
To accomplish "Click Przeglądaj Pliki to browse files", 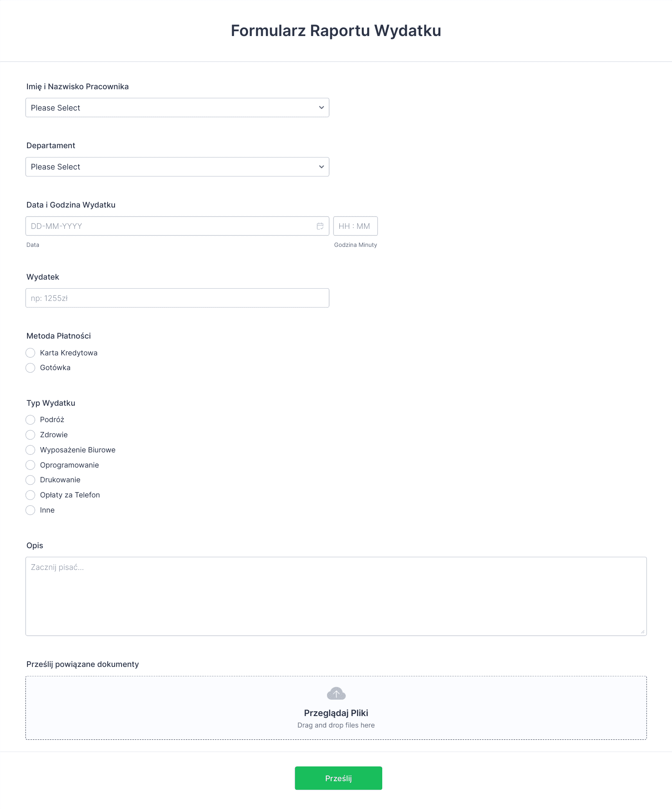I will (x=336, y=713).
